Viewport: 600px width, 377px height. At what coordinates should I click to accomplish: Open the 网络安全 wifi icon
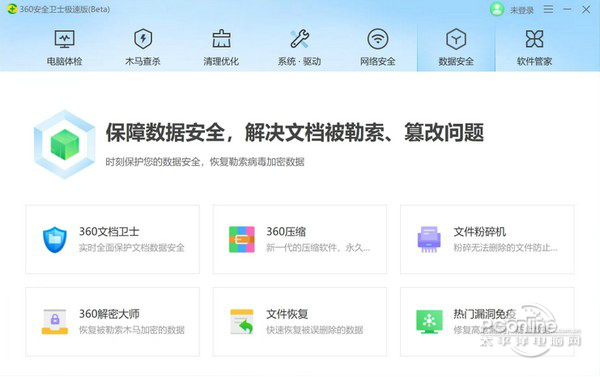[x=378, y=39]
